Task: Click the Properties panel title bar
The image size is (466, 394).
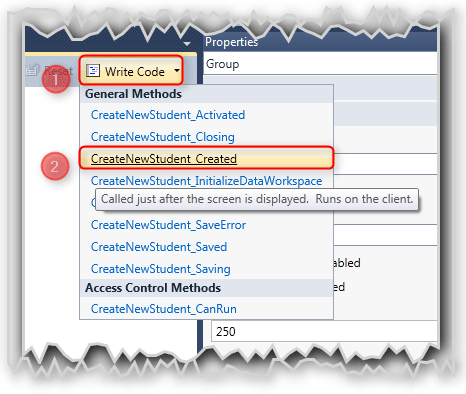Action: click(x=320, y=42)
